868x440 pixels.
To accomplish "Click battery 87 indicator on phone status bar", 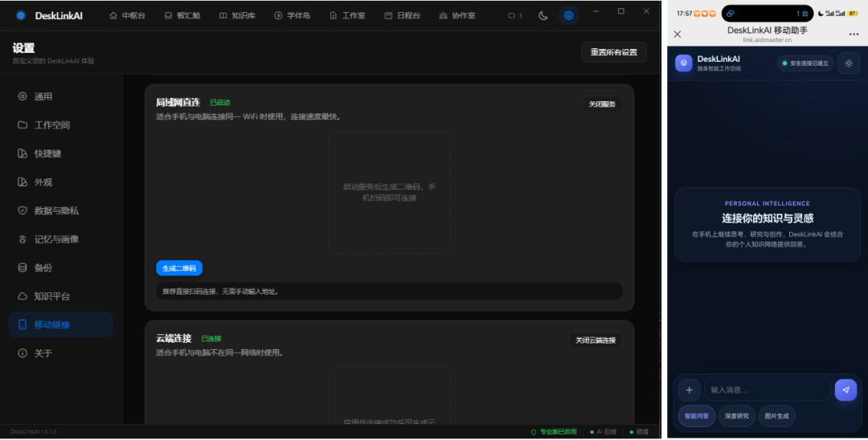I will pos(853,14).
